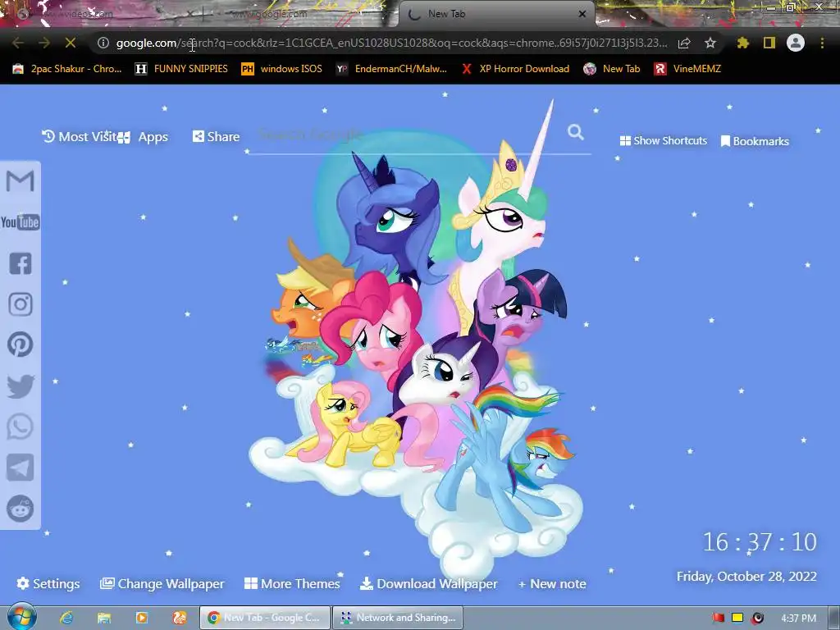Open 2pac Shakur bookmark
The image size is (840, 630).
[x=67, y=69]
